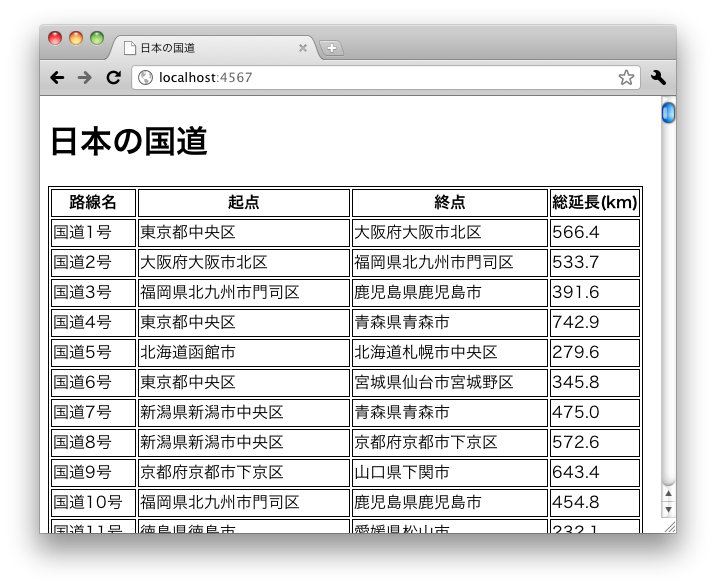Click the 国道6号 cell
This screenshot has height=588, width=716.
[93, 383]
